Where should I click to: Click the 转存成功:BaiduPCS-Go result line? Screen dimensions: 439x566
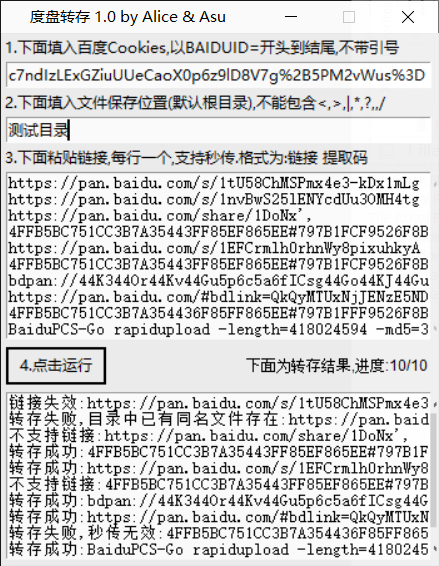click(x=218, y=549)
